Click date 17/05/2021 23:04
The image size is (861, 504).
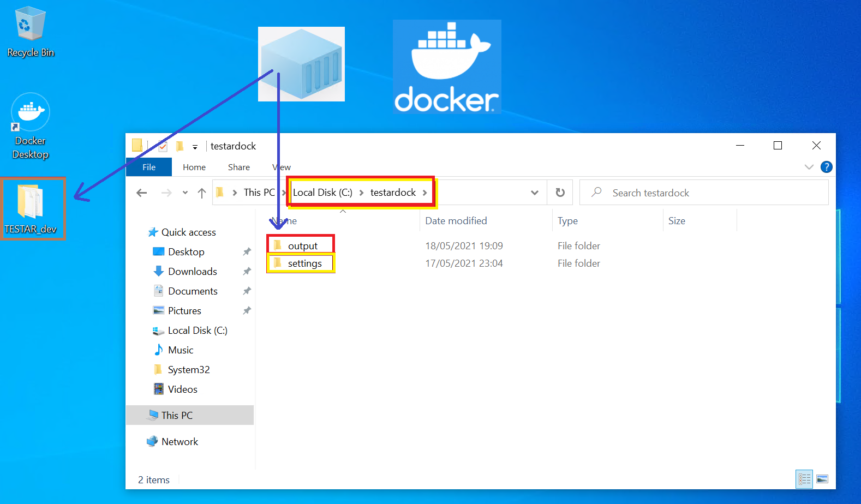[x=464, y=263]
